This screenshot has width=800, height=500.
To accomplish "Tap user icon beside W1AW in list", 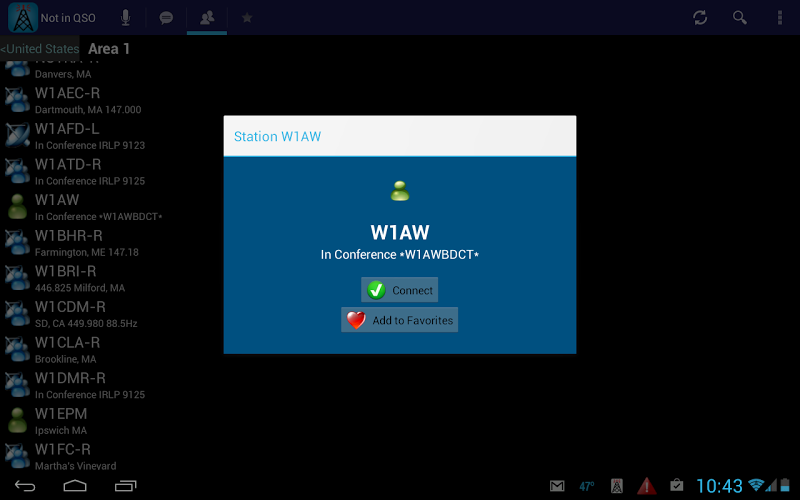I will pos(17,207).
